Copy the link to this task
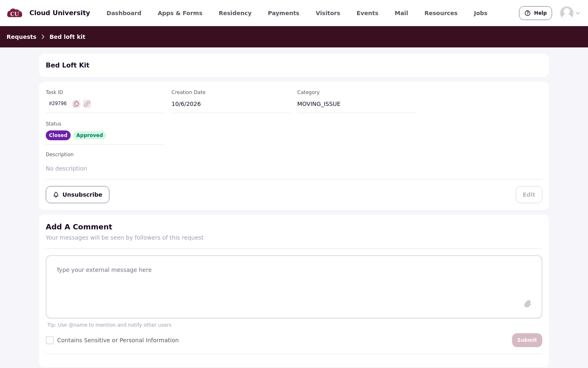Viewport: 588px width, 368px height. pos(87,104)
